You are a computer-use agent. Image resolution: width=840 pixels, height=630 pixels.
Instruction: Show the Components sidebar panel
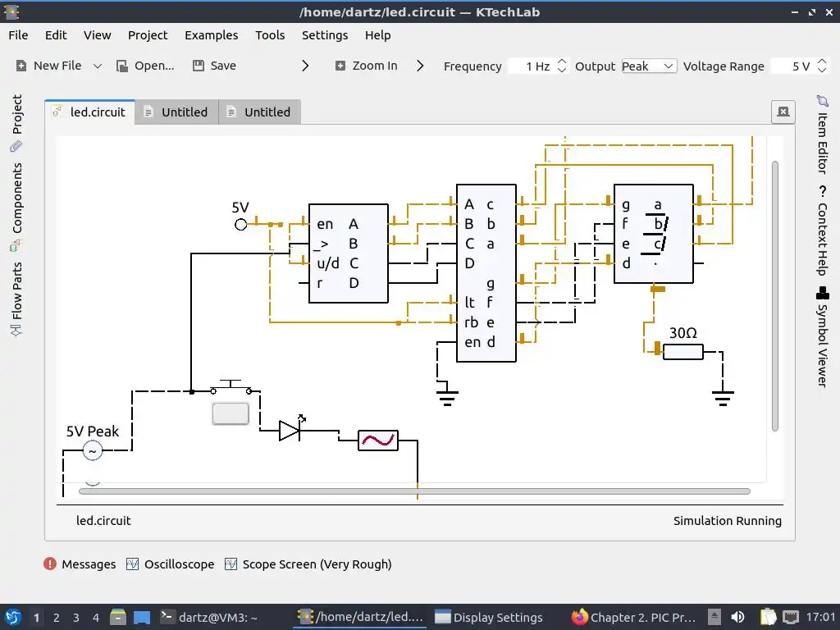16,207
